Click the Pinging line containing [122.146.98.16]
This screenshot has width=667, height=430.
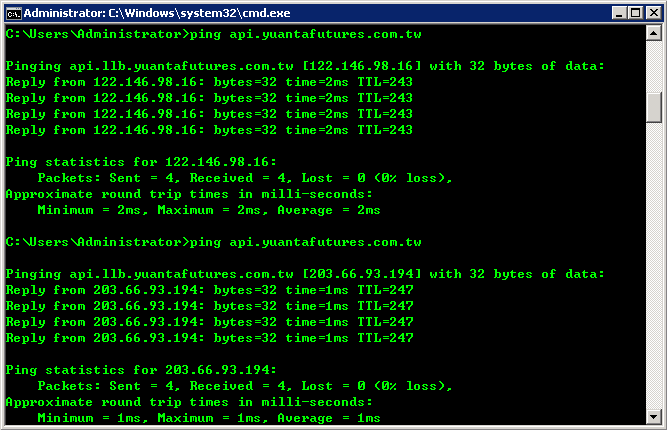click(305, 66)
